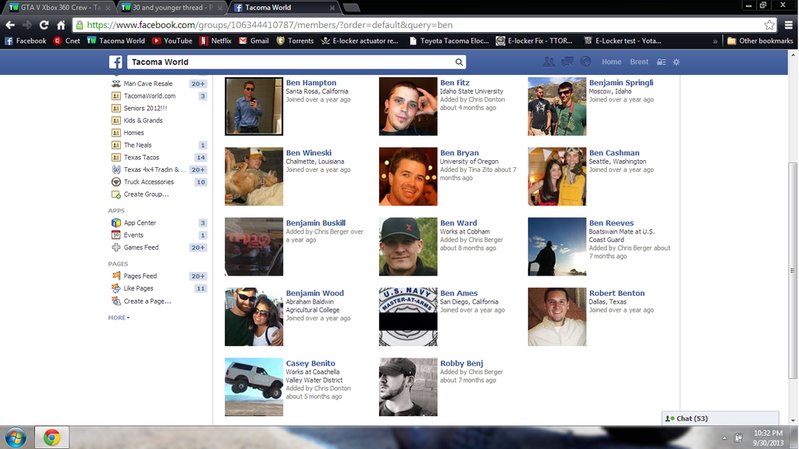The image size is (799, 449).
Task: Open Benjamin Springli's profile
Action: coord(621,83)
